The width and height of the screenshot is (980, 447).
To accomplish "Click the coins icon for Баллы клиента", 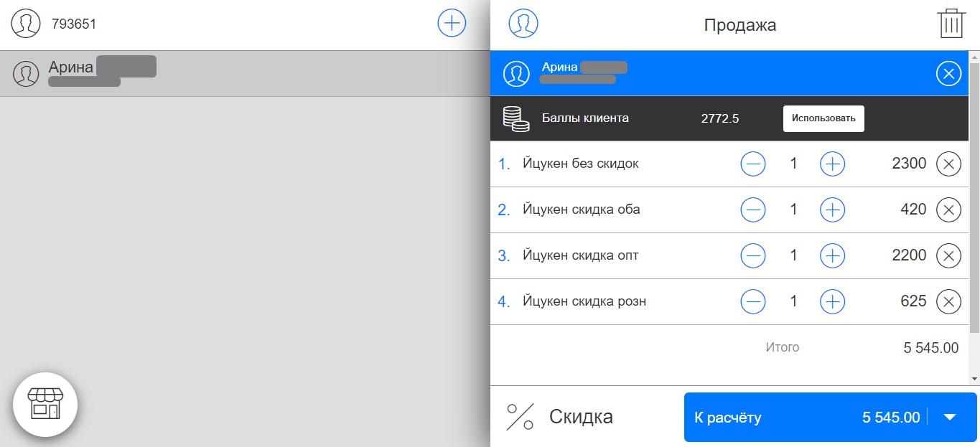I will [515, 118].
